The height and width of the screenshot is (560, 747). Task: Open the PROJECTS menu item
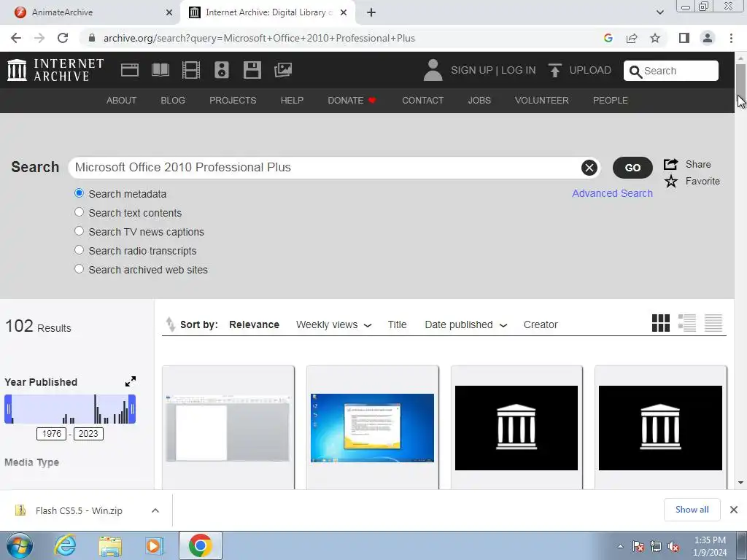[233, 101]
